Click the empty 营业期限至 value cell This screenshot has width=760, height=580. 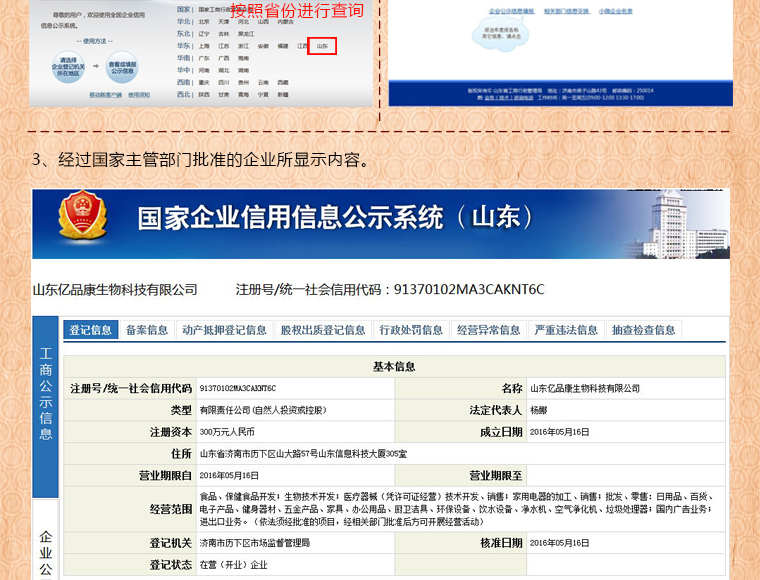[626, 475]
